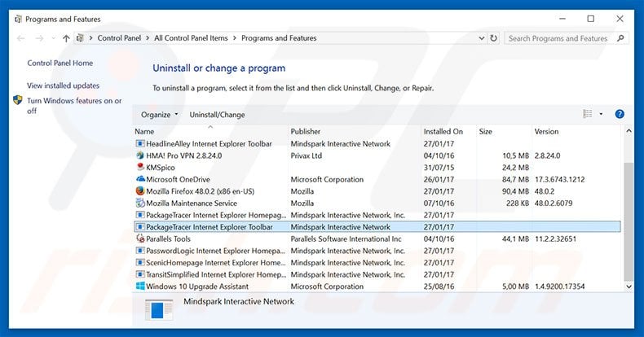This screenshot has width=644, height=337.
Task: Select Windows 10 Upgrade Assistant row
Action: 377,287
